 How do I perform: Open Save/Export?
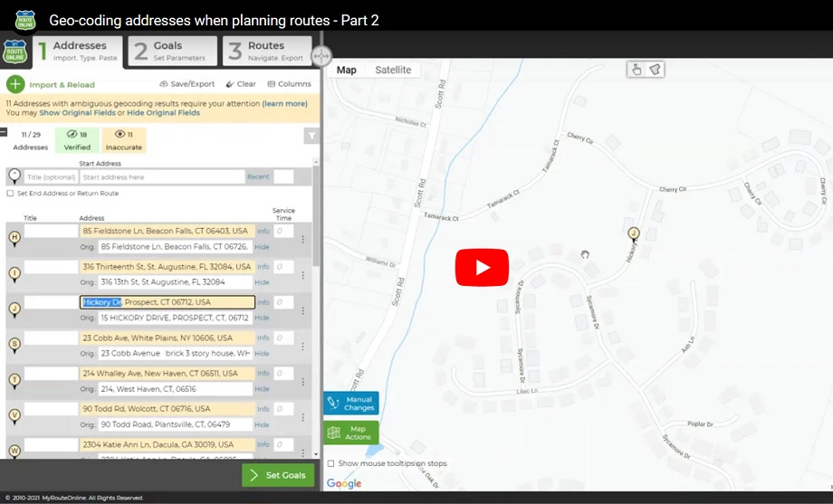coord(187,84)
